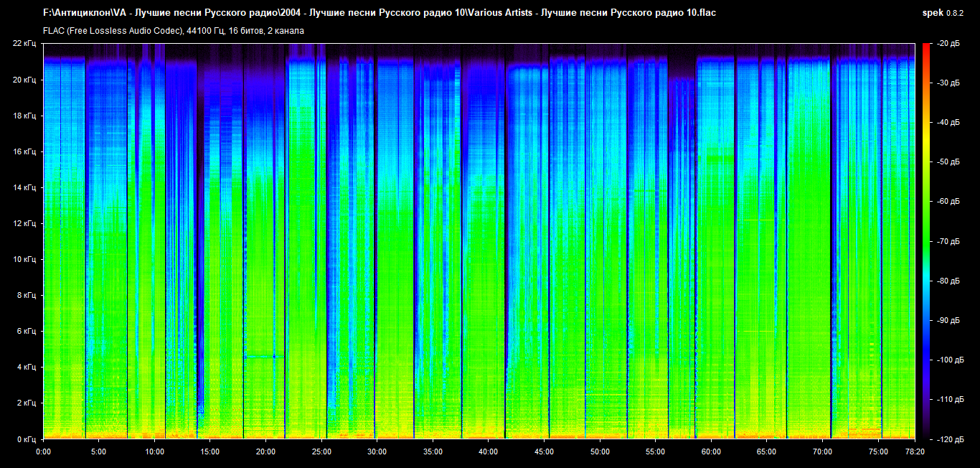Click the 20 кГц frequency label
The height and width of the screenshot is (468, 980).
pos(26,80)
